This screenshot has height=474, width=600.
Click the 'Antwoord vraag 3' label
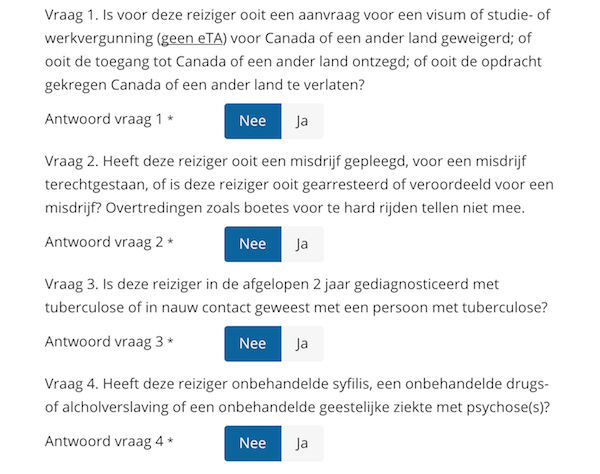(104, 342)
